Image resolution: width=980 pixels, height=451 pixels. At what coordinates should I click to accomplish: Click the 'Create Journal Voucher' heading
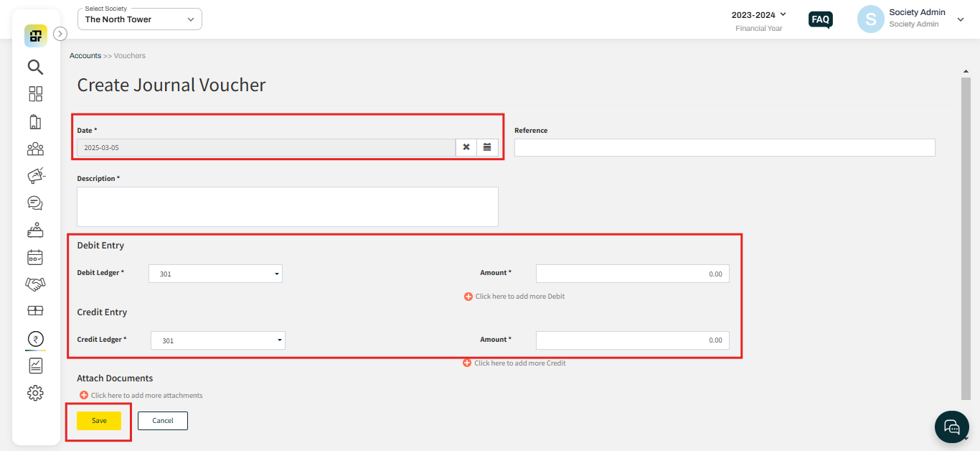pyautogui.click(x=171, y=85)
